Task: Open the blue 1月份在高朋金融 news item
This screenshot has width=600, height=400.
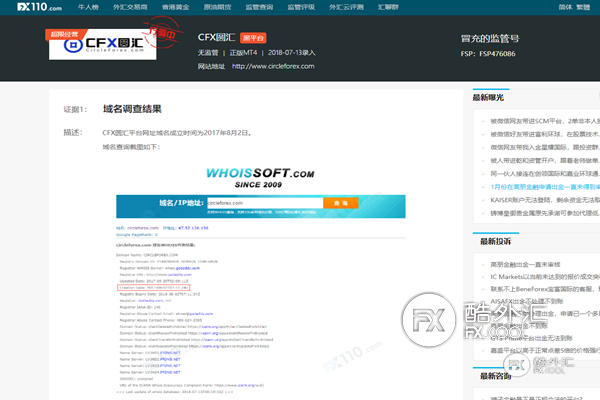Action: (x=545, y=187)
